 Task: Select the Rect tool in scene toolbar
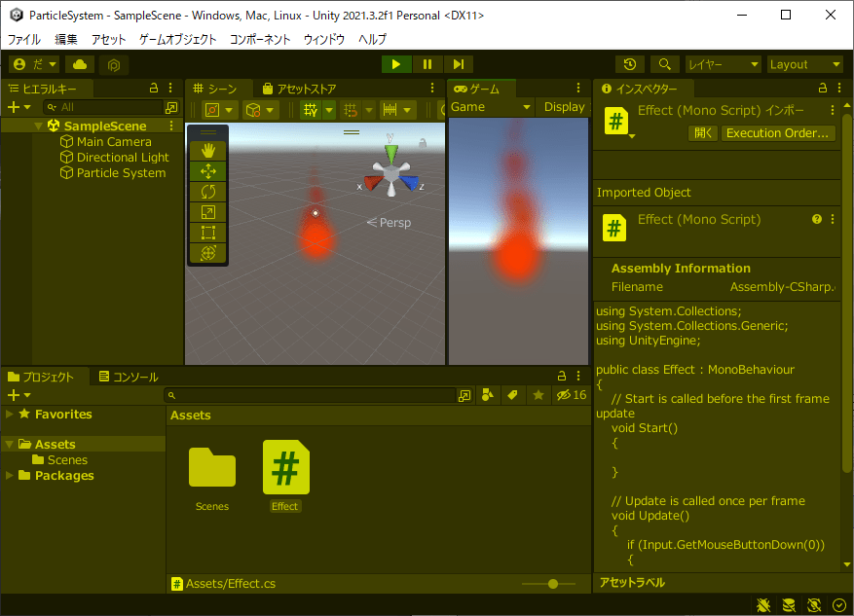207,233
